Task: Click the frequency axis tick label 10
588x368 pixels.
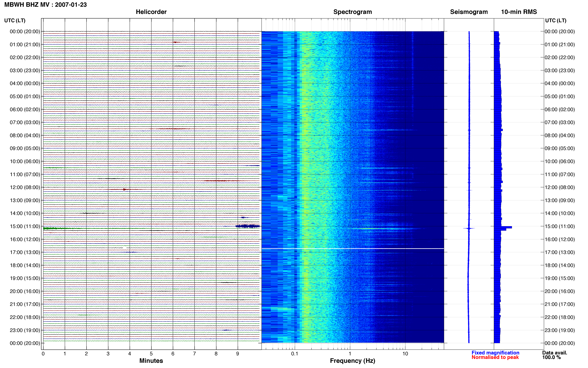Action: [x=405, y=354]
